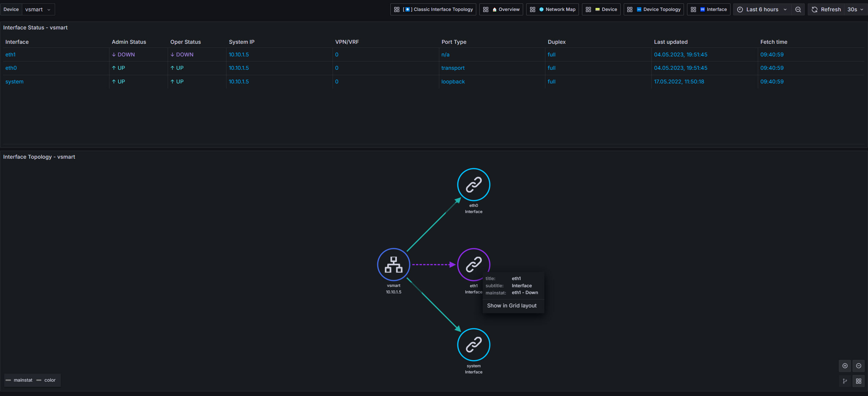Zoom out on the topology graph
The width and height of the screenshot is (868, 396).
click(859, 366)
